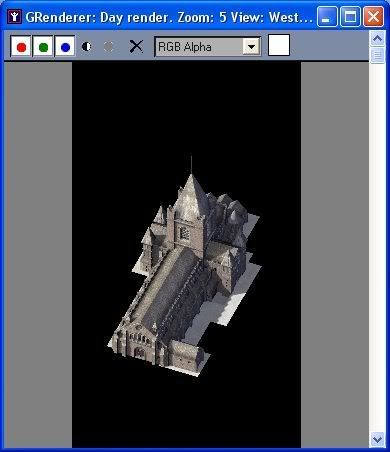The image size is (390, 452).
Task: Click the scrollbar down arrow
Action: tap(377, 439)
